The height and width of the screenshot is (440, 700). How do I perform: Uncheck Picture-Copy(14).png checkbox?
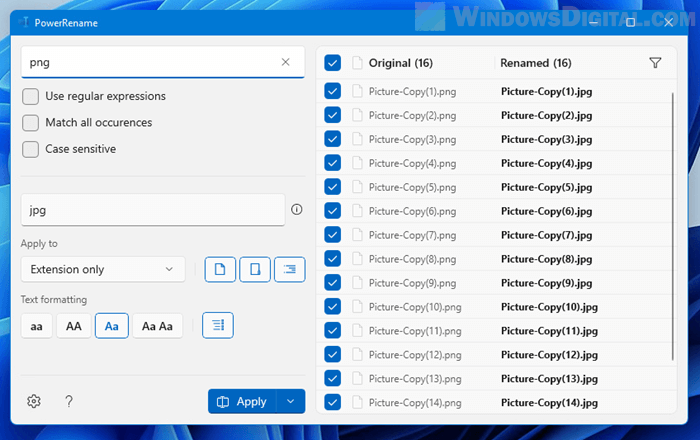click(333, 402)
